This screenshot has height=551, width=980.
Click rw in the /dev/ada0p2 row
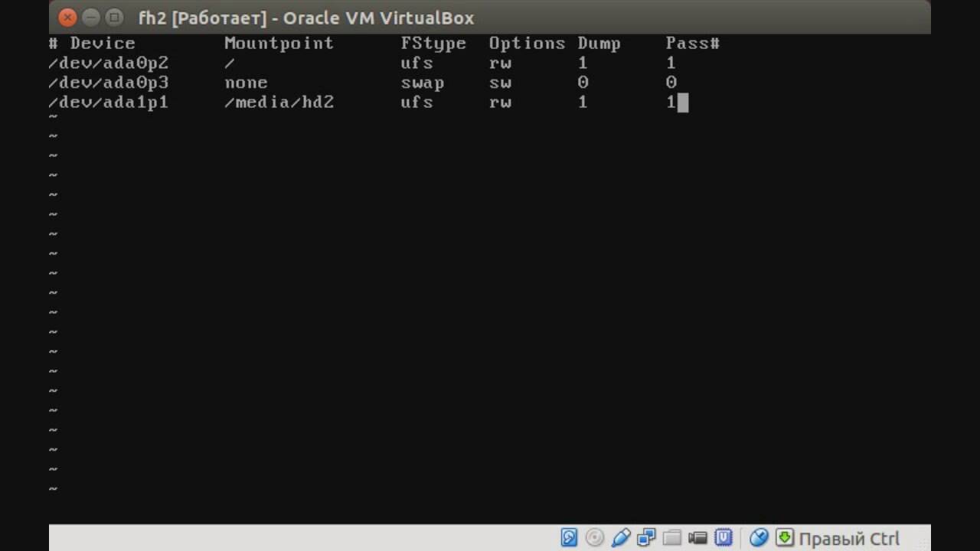[x=500, y=64]
